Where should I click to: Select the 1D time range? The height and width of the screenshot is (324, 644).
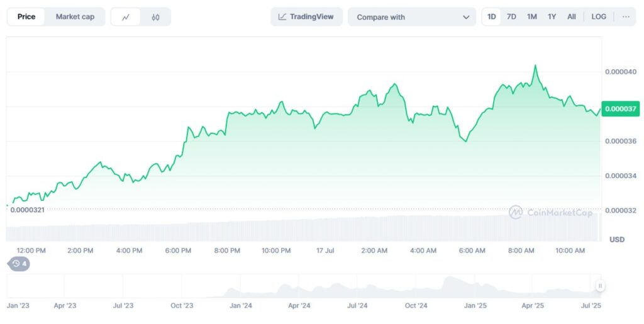click(x=491, y=17)
